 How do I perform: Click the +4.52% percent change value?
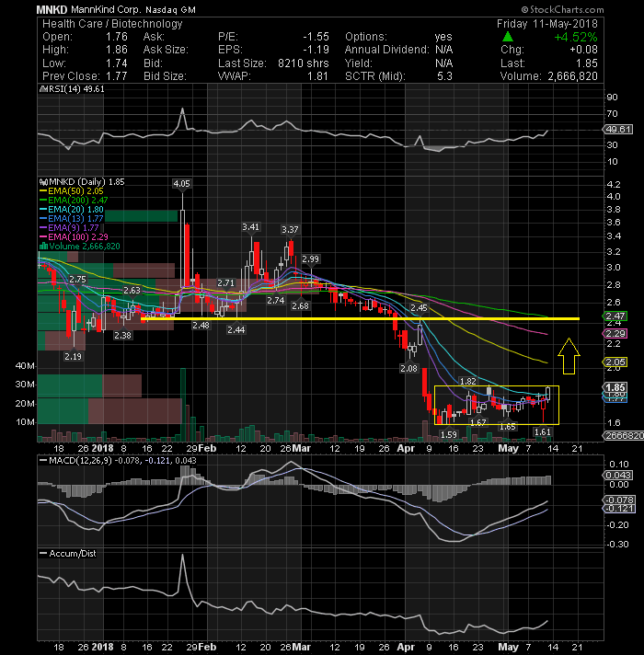click(x=576, y=37)
